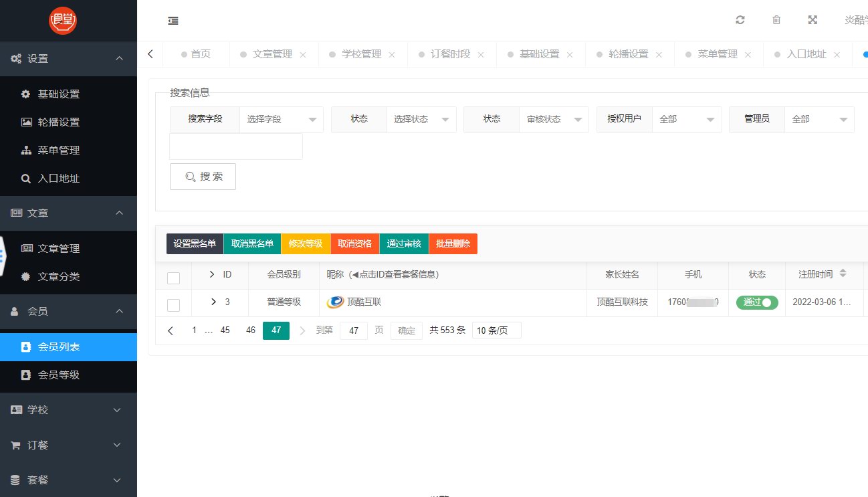Screen dimensions: 868x497
Task: Click the 取消黑名单 button
Action: (252, 243)
